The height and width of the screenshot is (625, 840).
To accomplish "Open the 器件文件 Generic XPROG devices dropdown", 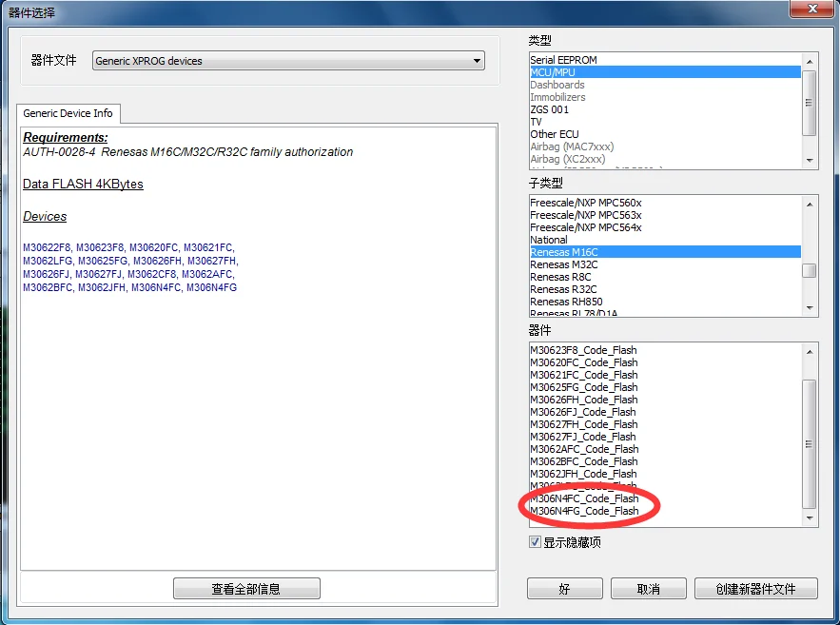I will [x=288, y=61].
